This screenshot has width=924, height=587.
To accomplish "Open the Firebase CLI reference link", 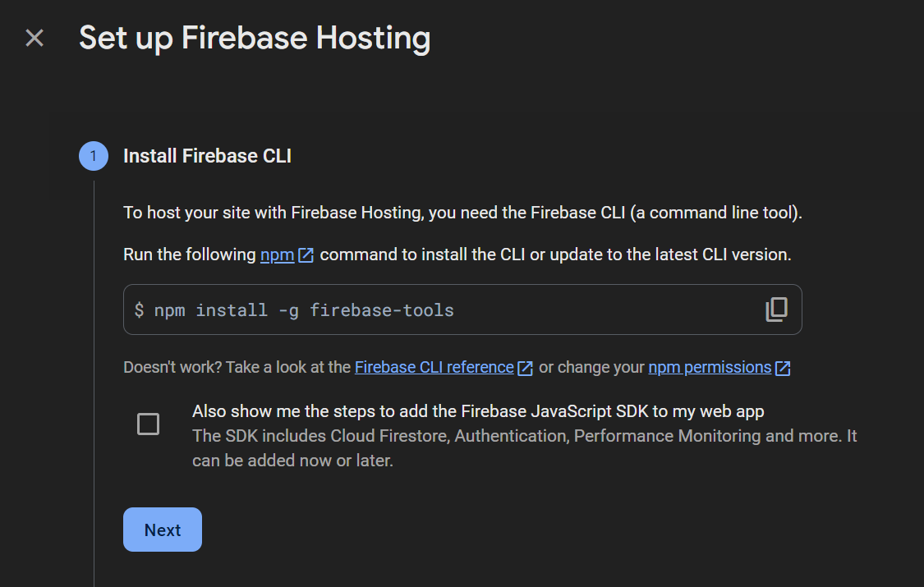I will click(434, 368).
